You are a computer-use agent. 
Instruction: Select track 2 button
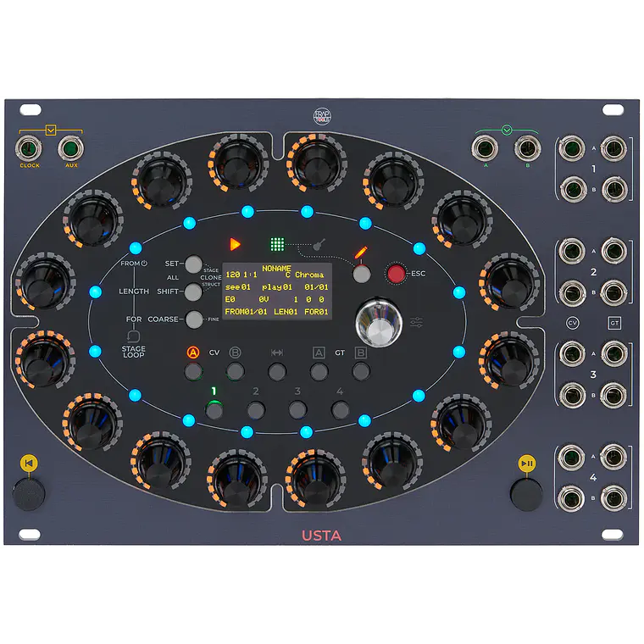click(x=256, y=410)
